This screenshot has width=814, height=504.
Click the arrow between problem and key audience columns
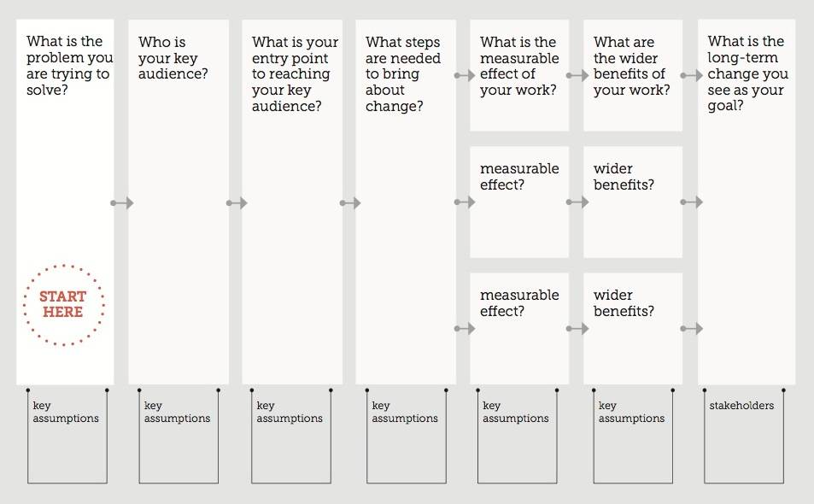122,203
